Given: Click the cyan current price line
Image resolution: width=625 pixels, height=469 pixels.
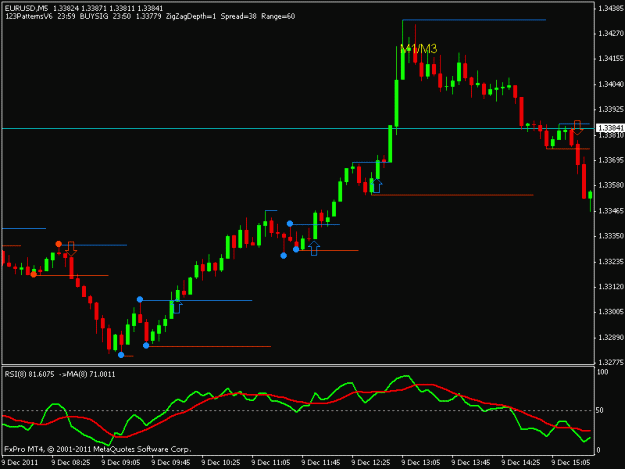Looking at the screenshot, I should [x=298, y=128].
